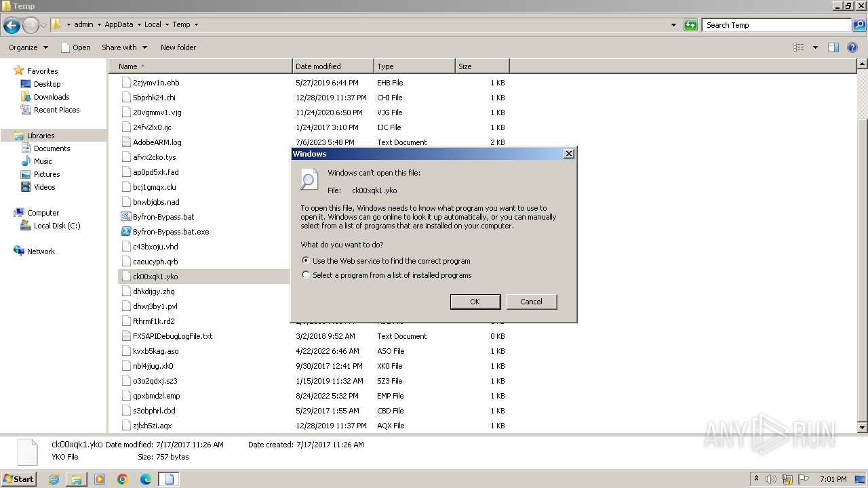Click the Byfron-Bypass.bat.exe file icon
Image resolution: width=868 pixels, height=488 pixels.
click(x=125, y=232)
